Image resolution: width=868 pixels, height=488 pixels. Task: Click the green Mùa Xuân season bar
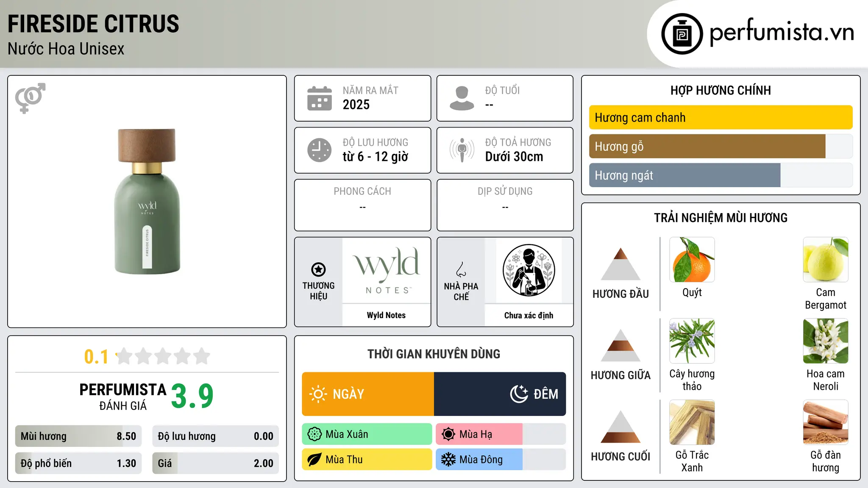coord(367,434)
